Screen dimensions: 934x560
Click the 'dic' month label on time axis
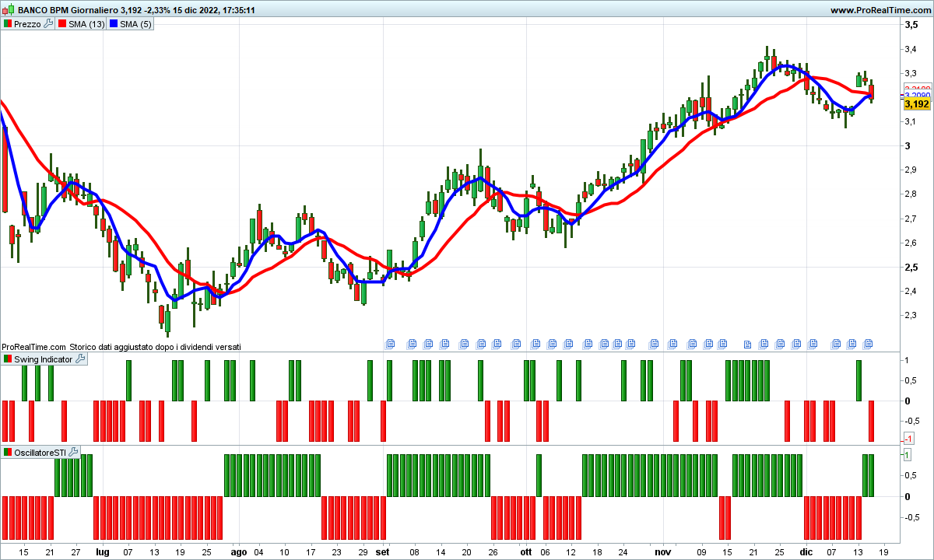tap(806, 551)
